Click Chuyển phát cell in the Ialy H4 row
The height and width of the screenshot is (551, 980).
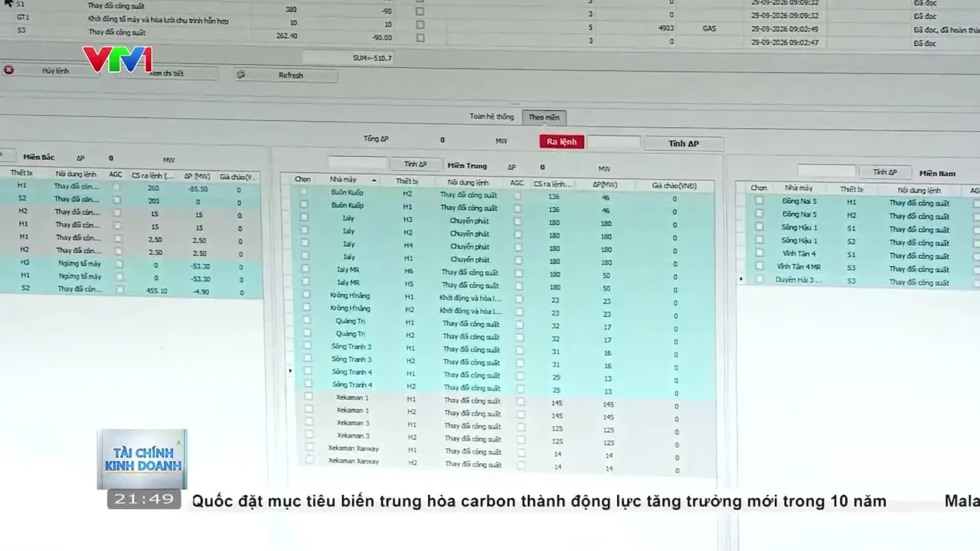[x=469, y=246]
